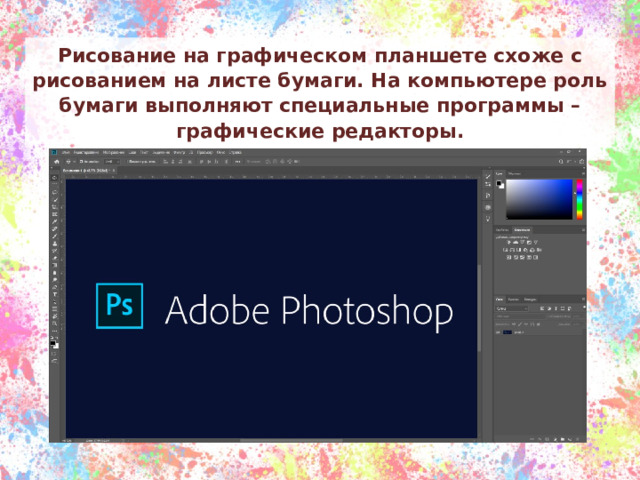Image resolution: width=640 pixels, height=480 pixels.
Task: Select the Spot Healing Brush tool
Action: [54, 228]
